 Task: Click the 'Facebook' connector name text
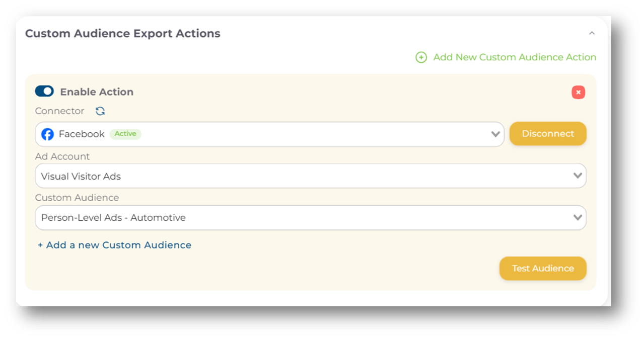[82, 134]
